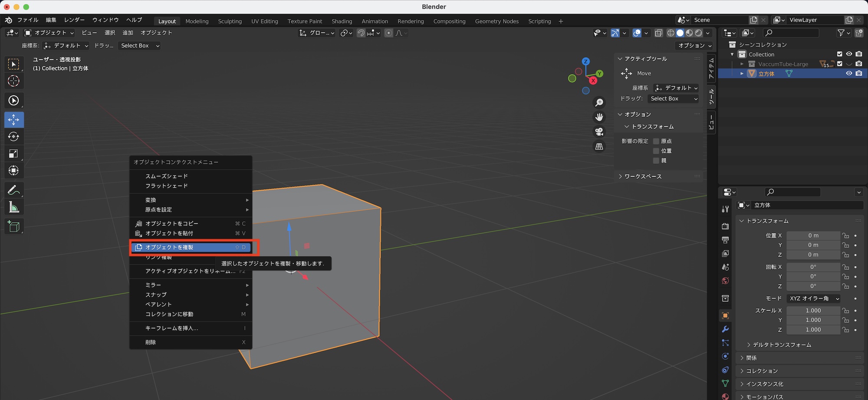The width and height of the screenshot is (868, 400).
Task: Expand the ワークスペース panel
Action: tap(643, 177)
